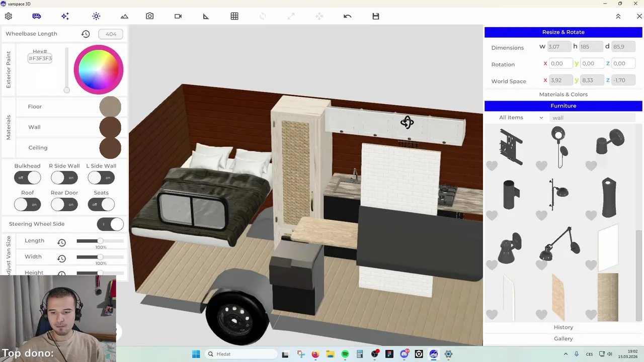Expand the Materials & Colors section

(563, 95)
